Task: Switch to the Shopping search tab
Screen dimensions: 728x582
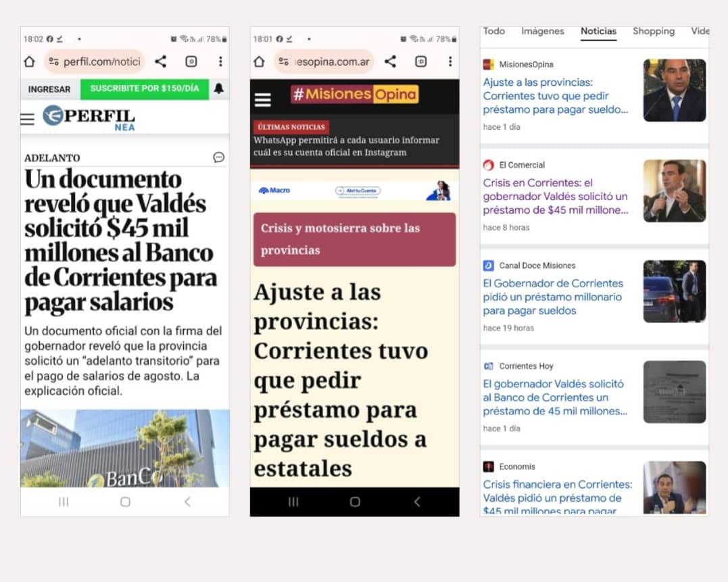Action: tap(654, 31)
